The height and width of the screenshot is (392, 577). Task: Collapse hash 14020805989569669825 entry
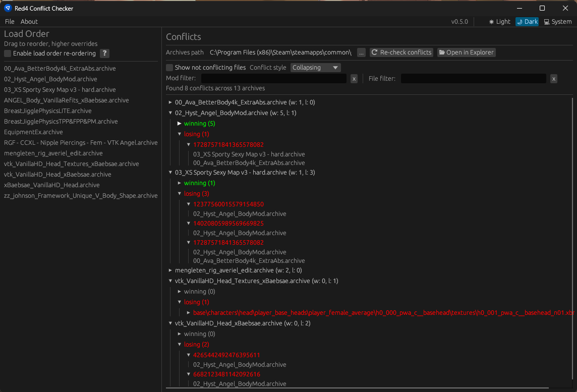(189, 223)
